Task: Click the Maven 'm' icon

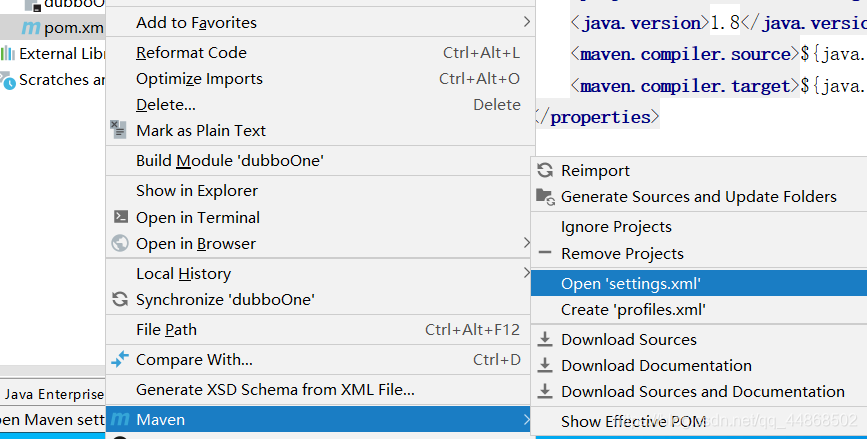Action: point(120,420)
